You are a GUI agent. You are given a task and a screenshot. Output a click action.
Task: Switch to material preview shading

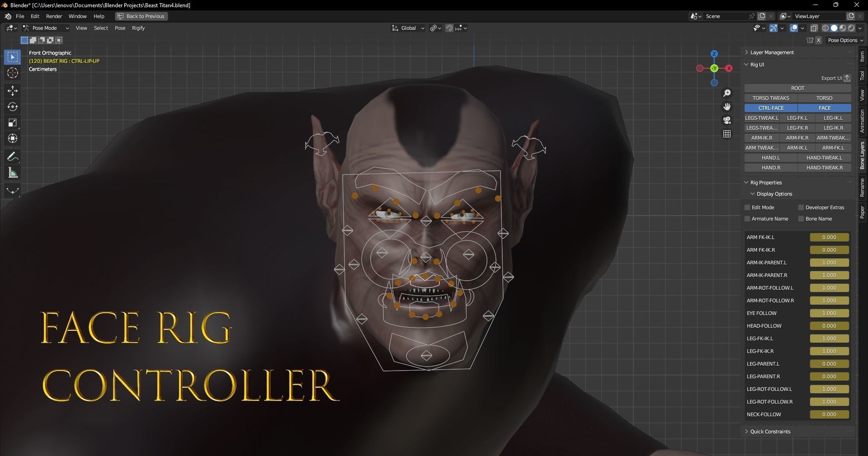pos(843,28)
